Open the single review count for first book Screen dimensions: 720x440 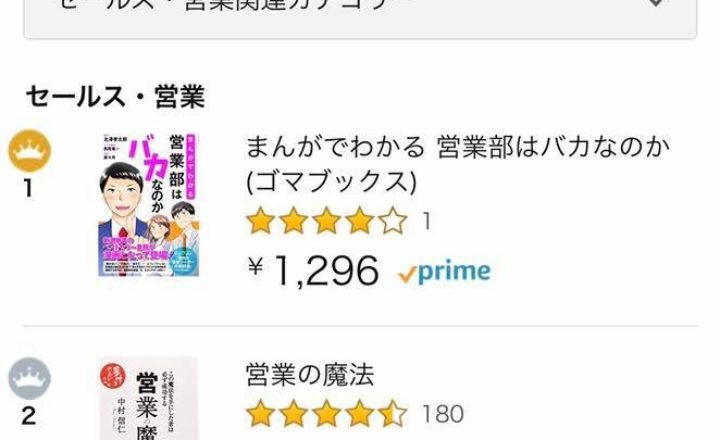427,221
